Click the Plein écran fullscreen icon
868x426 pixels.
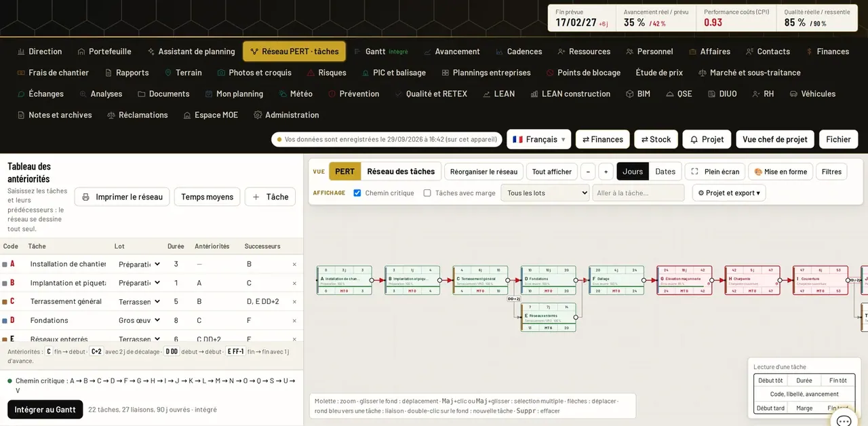[694, 172]
